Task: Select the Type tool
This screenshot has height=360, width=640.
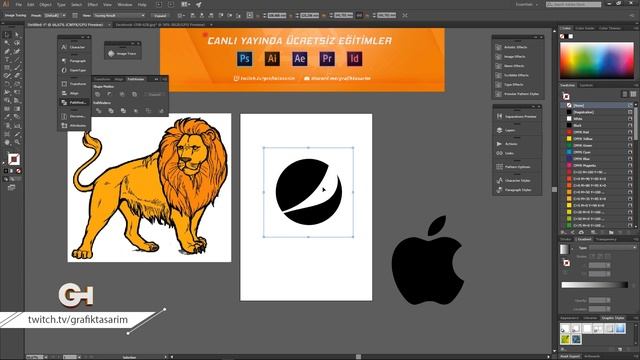Action: 7,60
